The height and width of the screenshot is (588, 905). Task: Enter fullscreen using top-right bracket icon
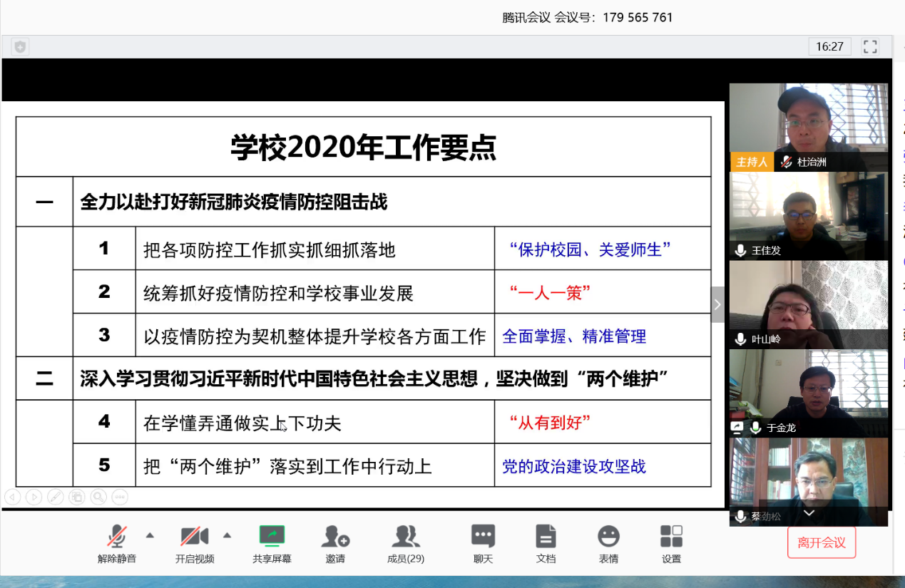tap(870, 47)
